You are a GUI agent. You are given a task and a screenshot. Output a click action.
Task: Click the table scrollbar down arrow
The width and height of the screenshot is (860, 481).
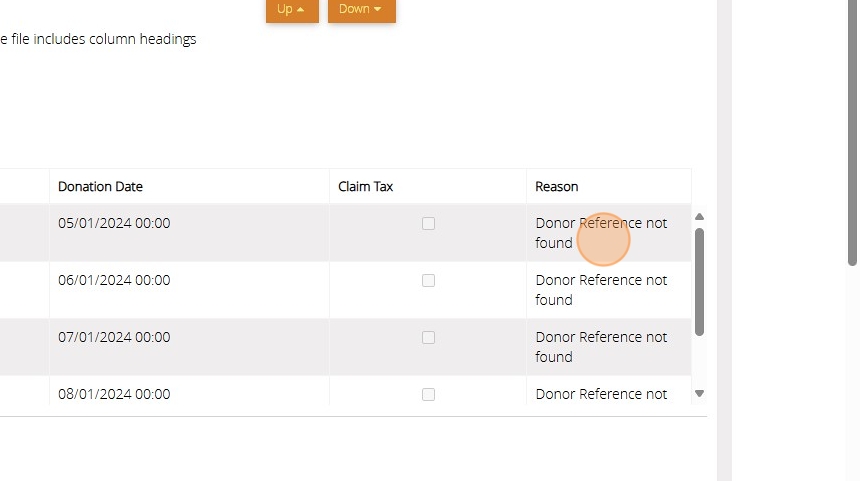(x=700, y=394)
